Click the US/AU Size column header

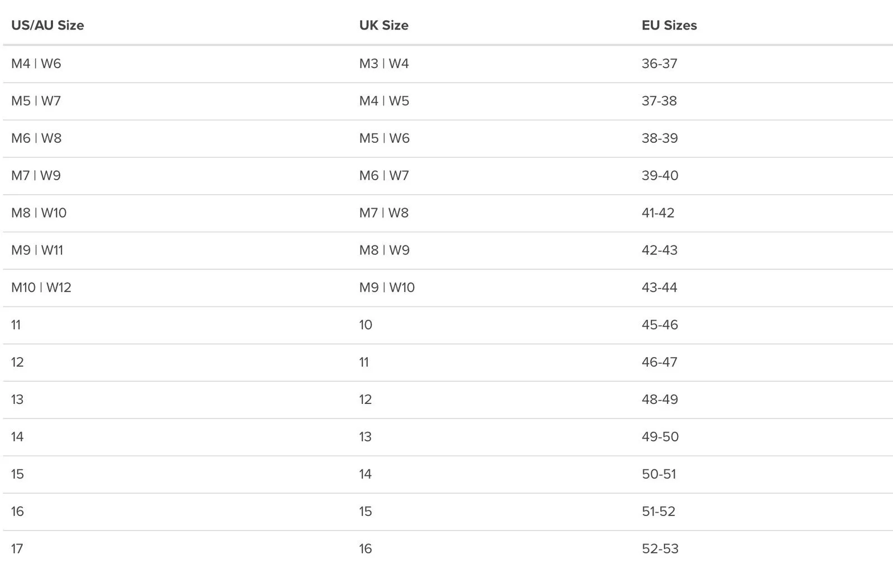[x=47, y=26]
